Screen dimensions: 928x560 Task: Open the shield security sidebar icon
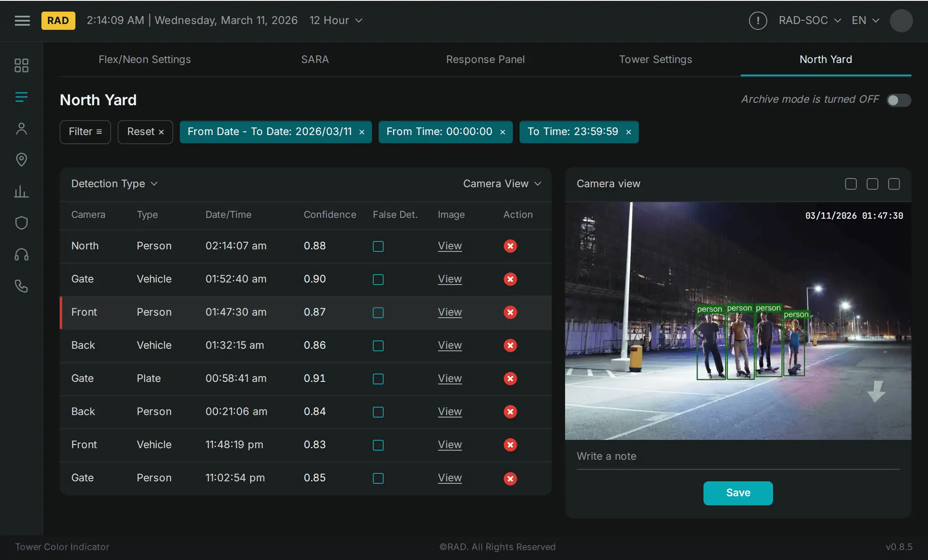coord(22,223)
